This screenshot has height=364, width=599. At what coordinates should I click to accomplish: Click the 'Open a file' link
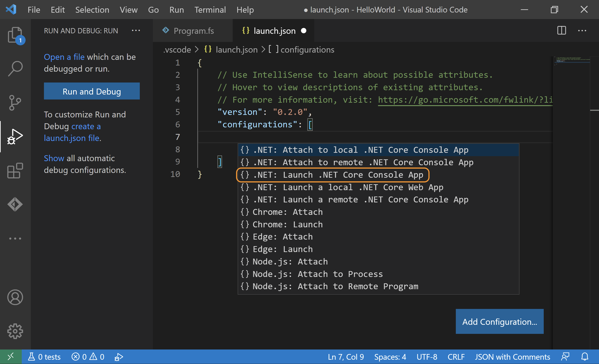64,57
